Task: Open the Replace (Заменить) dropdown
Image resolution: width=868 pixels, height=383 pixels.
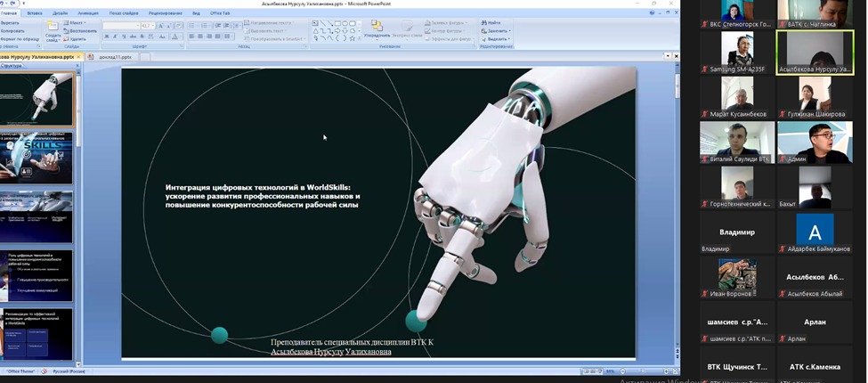Action: click(x=499, y=31)
